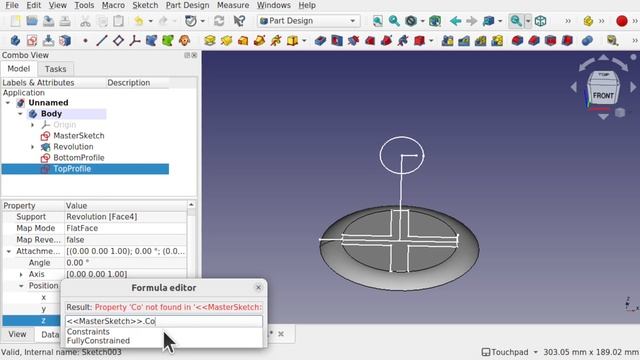The width and height of the screenshot is (640, 360).
Task: Click property panel scroll up arrow
Action: [x=191, y=204]
